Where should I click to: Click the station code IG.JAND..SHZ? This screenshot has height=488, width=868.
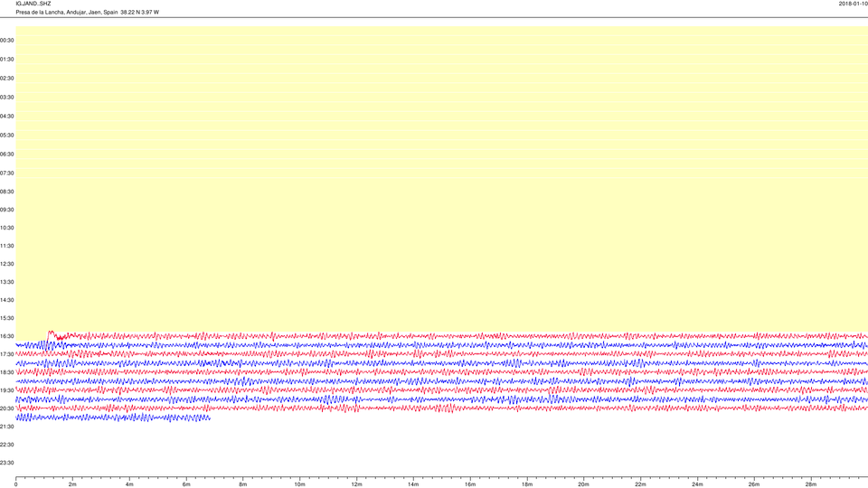33,4
